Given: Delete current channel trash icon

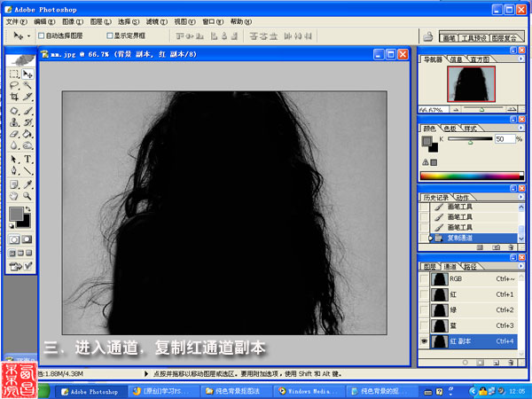Looking at the screenshot, I should pos(511,363).
